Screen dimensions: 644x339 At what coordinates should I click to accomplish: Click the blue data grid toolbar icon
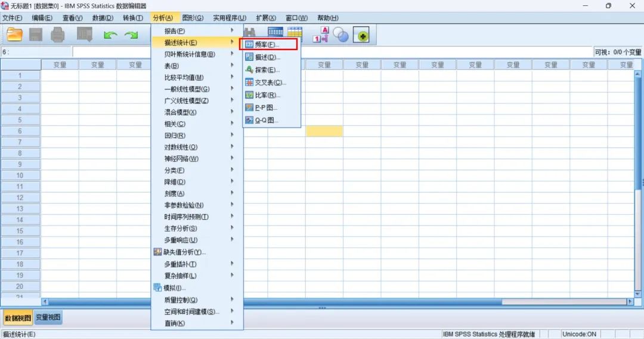tap(275, 32)
